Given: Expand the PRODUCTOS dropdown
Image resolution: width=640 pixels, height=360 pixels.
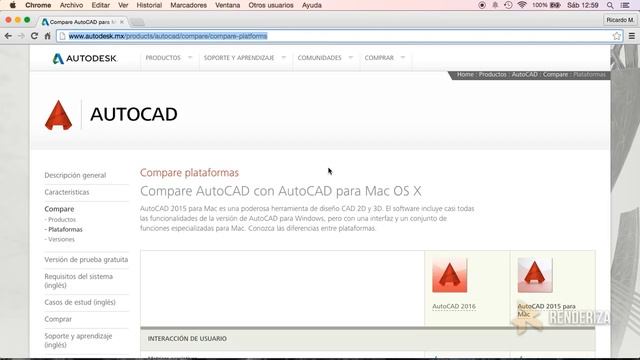Looking at the screenshot, I should [x=190, y=58].
